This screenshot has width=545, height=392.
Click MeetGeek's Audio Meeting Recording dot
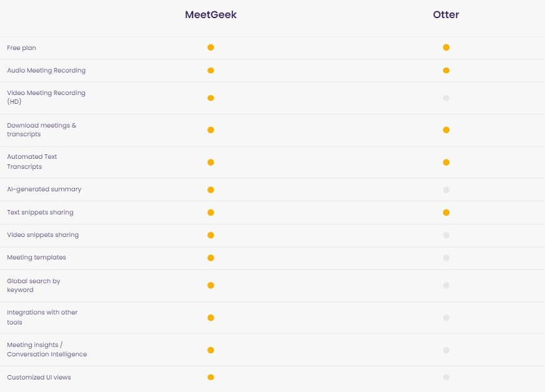[211, 70]
